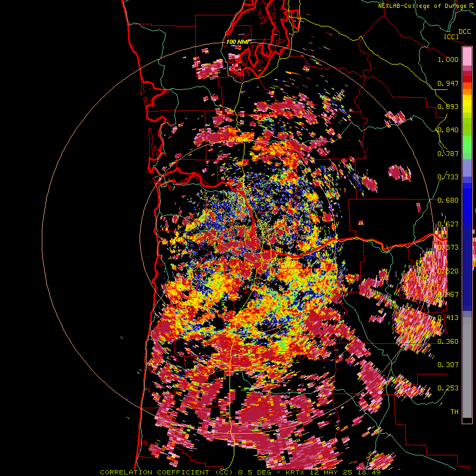476x476 pixels.
Task: Click the CORRELATION COEFFICIENT (CC) caption text
Action: [167, 472]
